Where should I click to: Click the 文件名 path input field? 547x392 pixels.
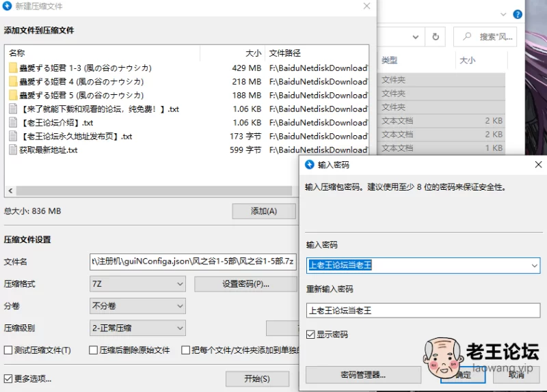coord(193,262)
